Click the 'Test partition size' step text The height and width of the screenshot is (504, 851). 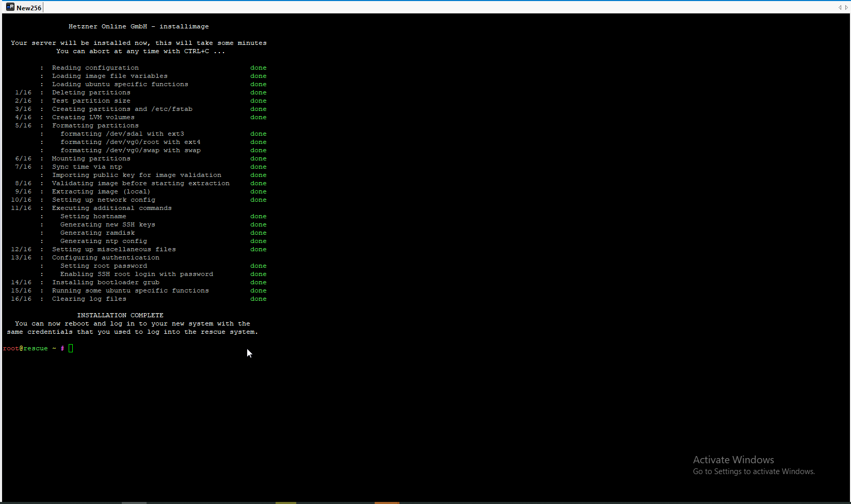[x=91, y=101]
